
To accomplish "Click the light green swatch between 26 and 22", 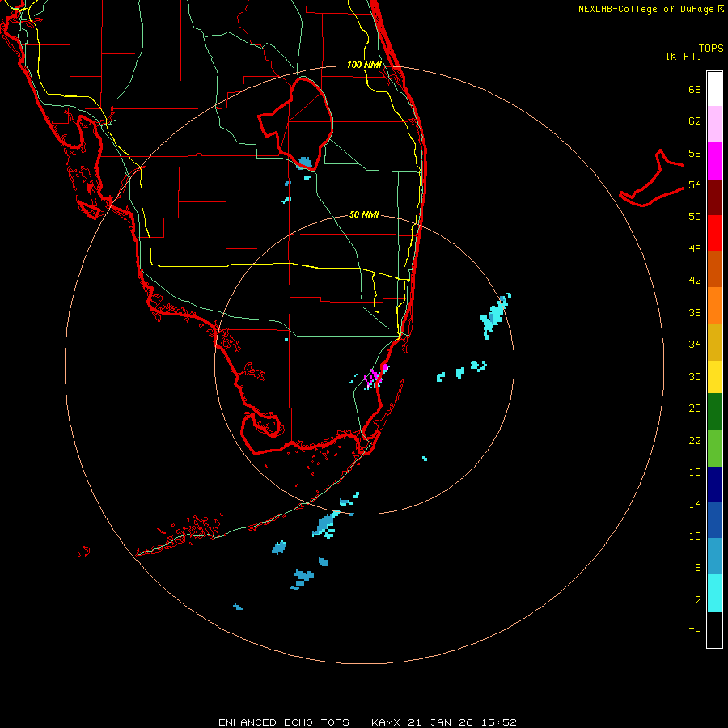I will coord(714,448).
